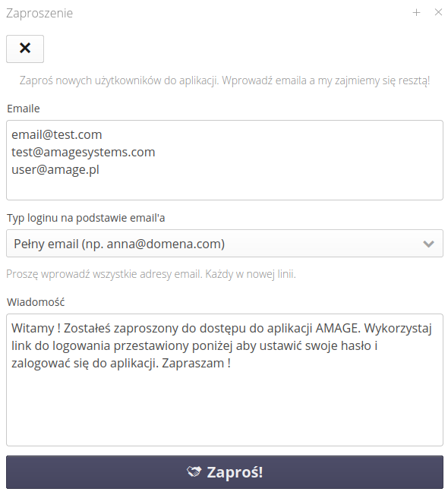This screenshot has height=498, width=448.
Task: Click the Proszę wprowadź wszystkie adresy email hint
Action: pyautogui.click(x=151, y=274)
